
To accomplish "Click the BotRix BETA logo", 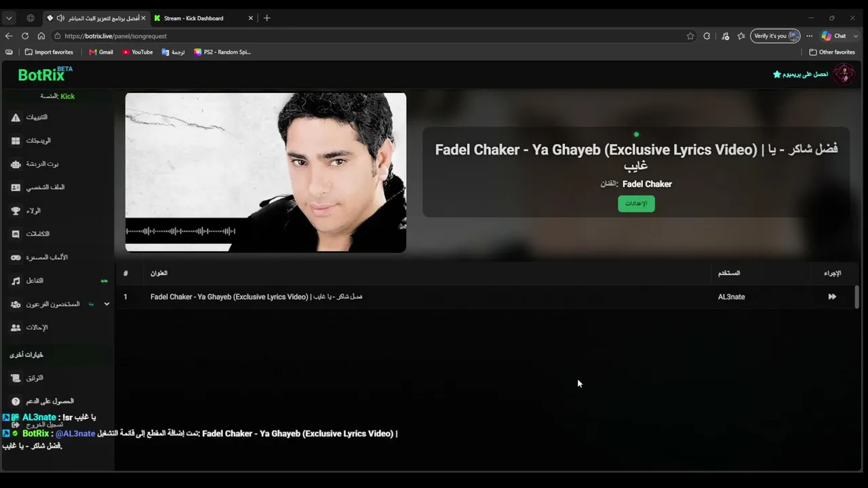I will (x=45, y=74).
